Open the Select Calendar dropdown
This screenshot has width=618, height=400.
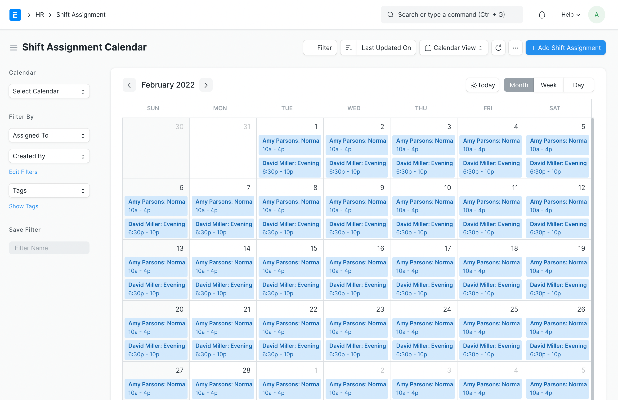point(49,91)
